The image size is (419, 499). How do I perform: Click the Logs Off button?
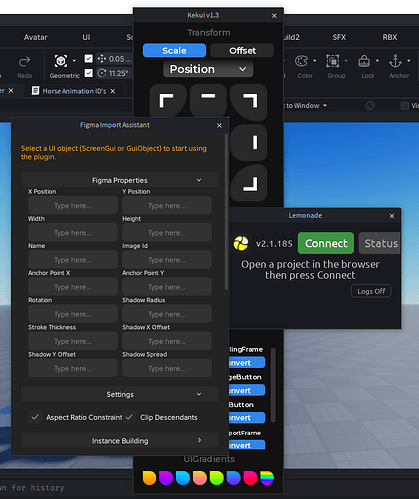coord(371,291)
